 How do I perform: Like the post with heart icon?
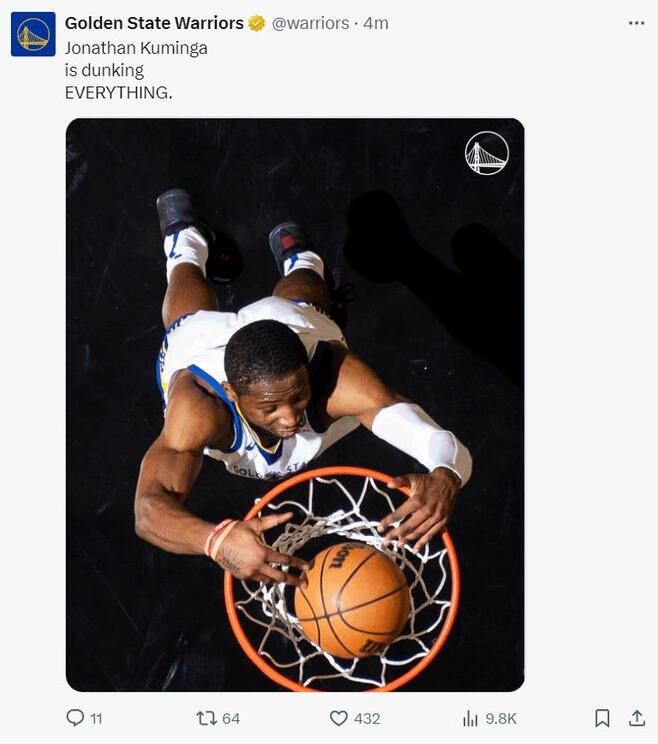tap(338, 718)
